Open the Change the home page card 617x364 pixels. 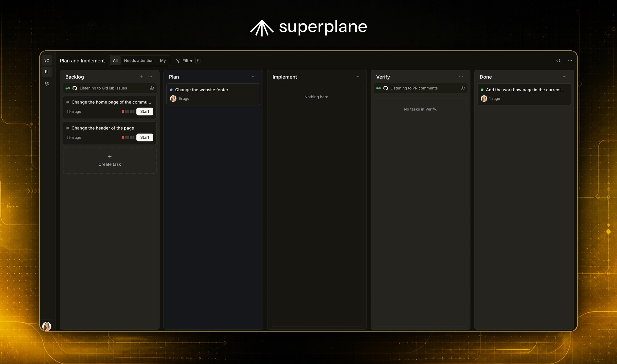click(110, 107)
